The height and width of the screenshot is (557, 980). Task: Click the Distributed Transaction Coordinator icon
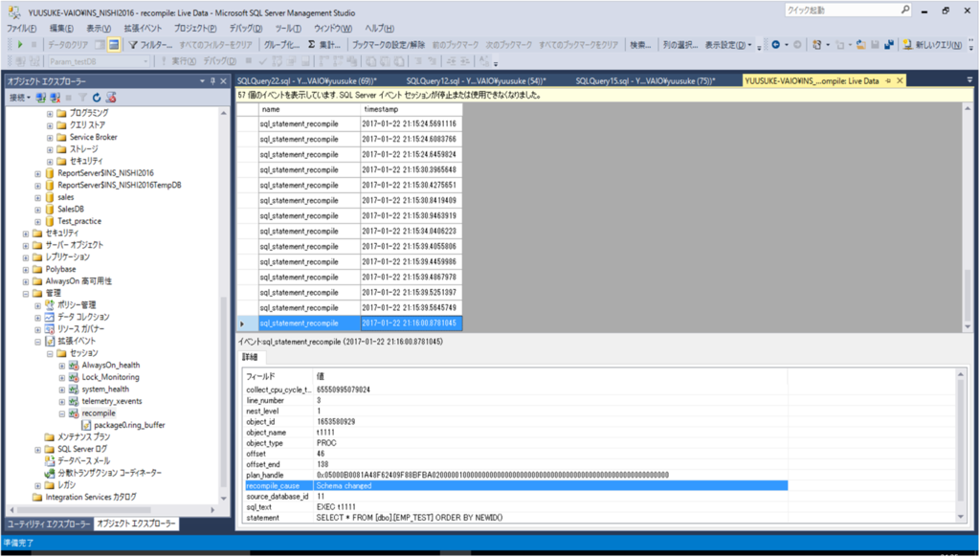tap(50, 473)
